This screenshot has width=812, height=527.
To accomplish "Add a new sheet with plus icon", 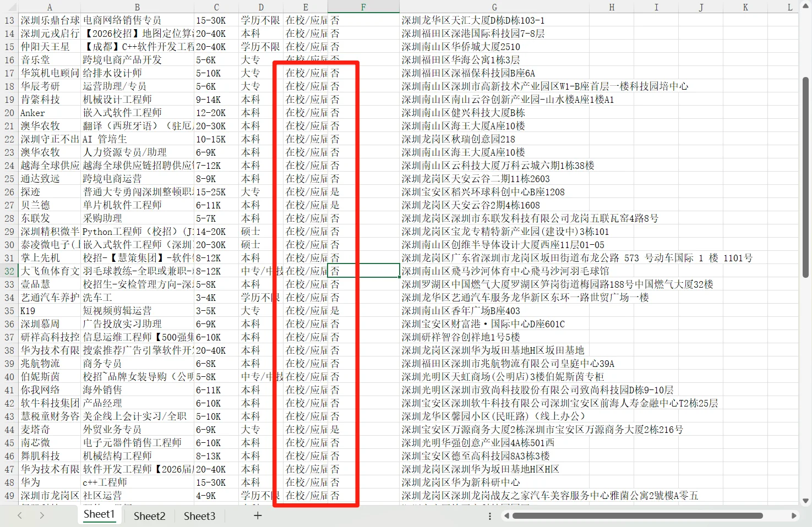I will (258, 515).
